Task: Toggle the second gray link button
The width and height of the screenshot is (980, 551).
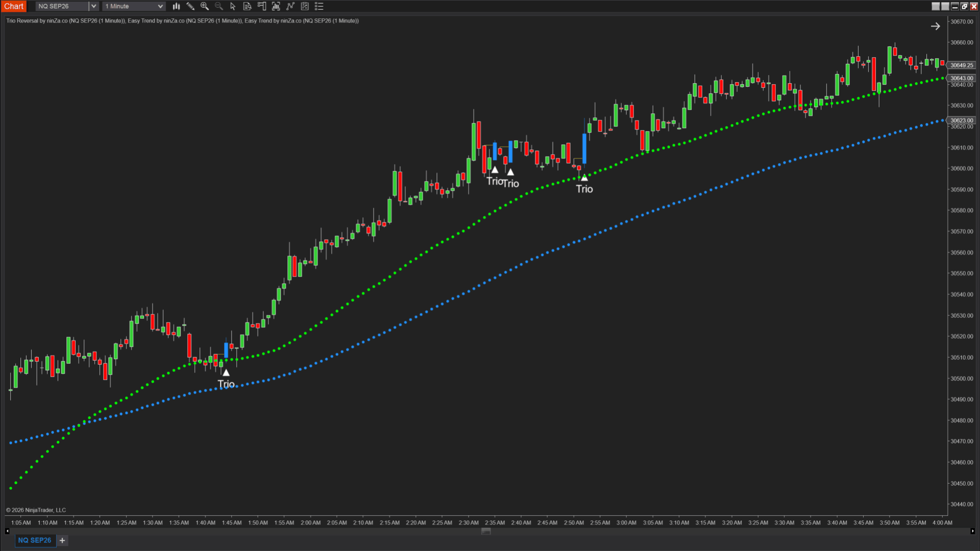Action: pyautogui.click(x=945, y=6)
